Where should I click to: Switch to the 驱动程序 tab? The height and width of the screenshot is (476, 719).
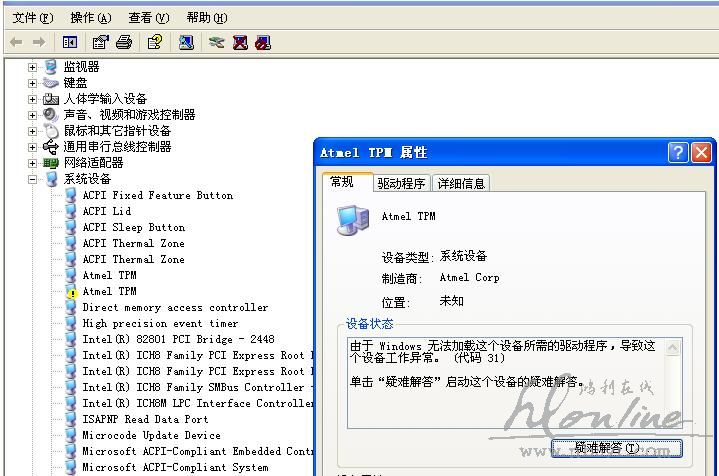tap(401, 184)
